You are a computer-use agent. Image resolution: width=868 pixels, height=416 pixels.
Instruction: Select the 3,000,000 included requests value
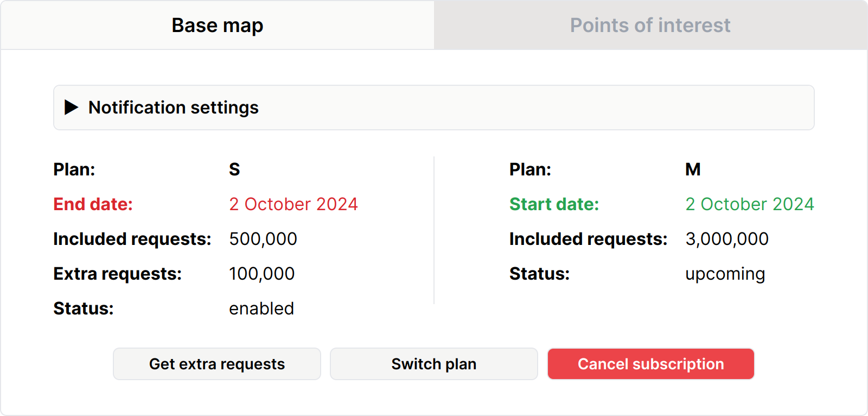point(726,239)
